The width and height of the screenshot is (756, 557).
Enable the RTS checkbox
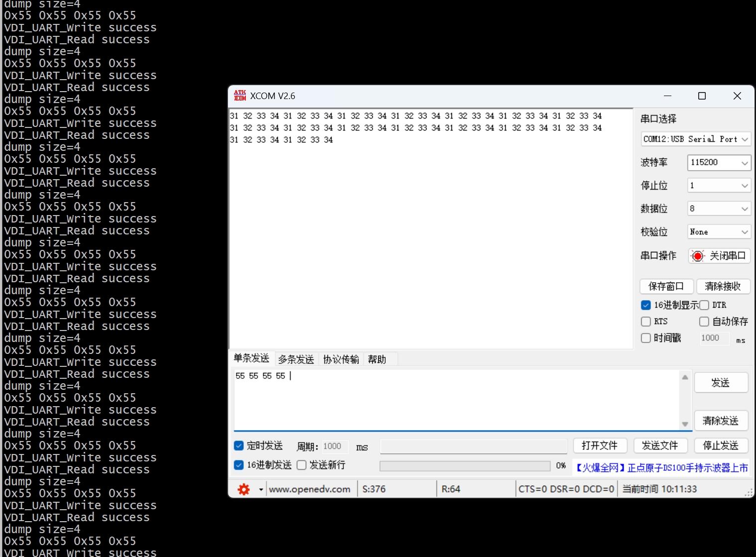click(x=646, y=322)
